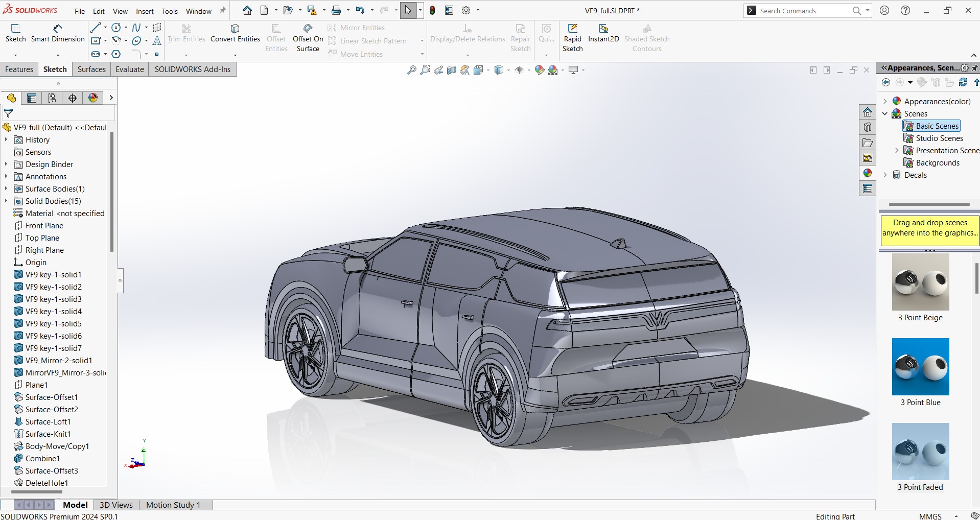The height and width of the screenshot is (520, 980).
Task: Select the Corner Rectangle tool
Action: pos(96,41)
